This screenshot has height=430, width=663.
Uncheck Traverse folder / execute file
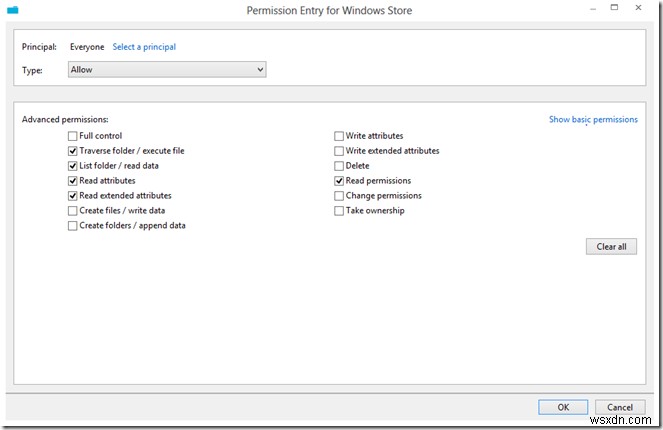[73, 151]
